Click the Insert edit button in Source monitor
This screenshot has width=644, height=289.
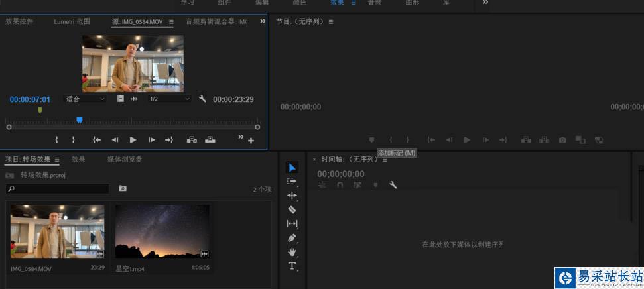pyautogui.click(x=192, y=140)
